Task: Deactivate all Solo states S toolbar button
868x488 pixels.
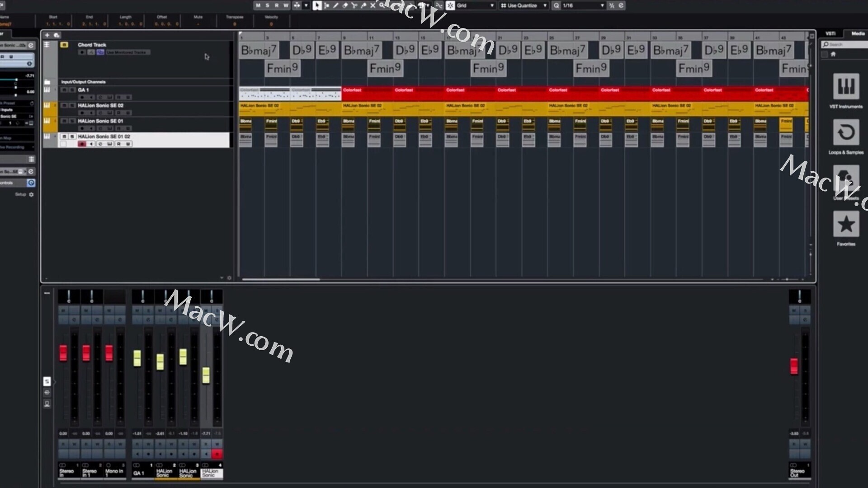Action: (267, 5)
